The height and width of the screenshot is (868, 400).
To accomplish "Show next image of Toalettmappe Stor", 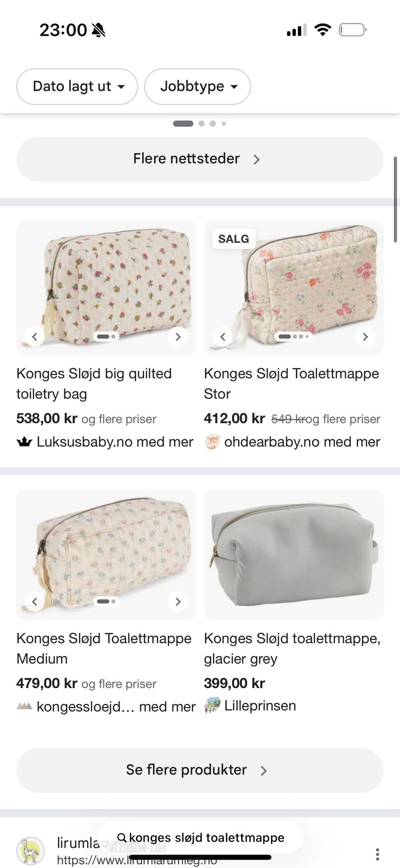I will pos(365,337).
